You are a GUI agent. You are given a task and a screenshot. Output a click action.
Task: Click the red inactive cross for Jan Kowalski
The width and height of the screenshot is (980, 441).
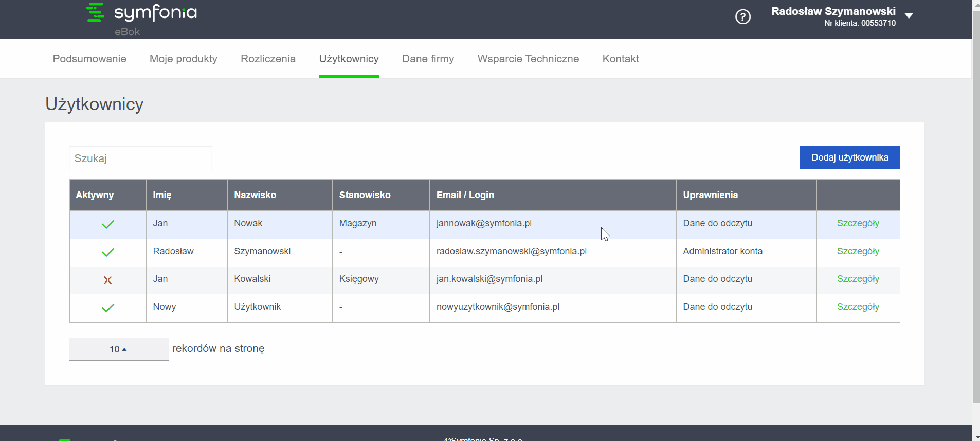coord(108,280)
